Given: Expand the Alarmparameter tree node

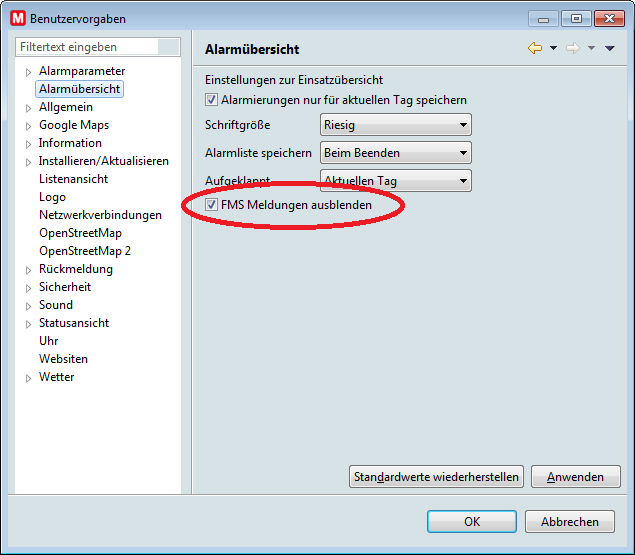Looking at the screenshot, I should pyautogui.click(x=28, y=72).
